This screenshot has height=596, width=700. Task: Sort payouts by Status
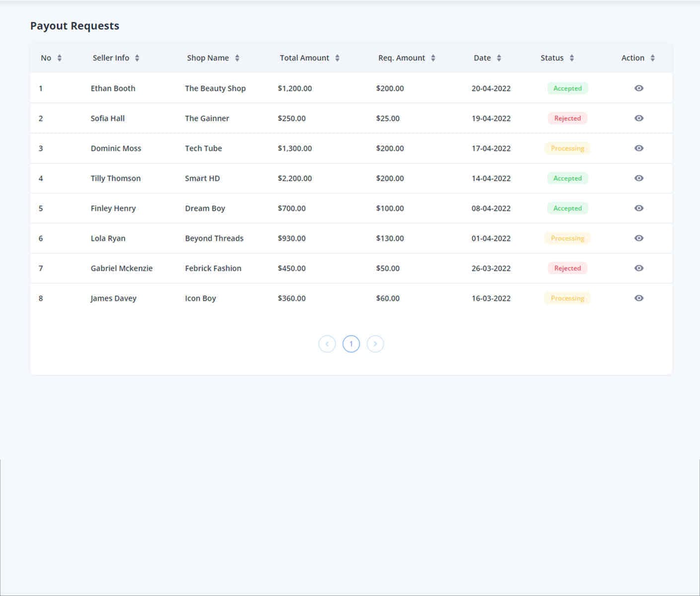[x=571, y=58]
